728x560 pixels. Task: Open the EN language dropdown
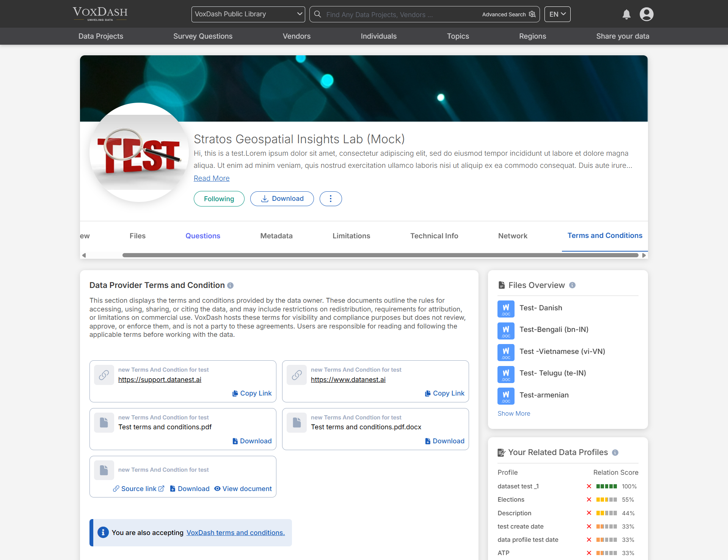tap(557, 14)
